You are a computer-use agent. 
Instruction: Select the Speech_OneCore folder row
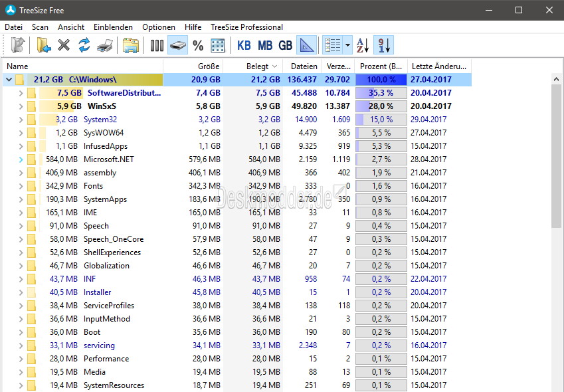[237, 239]
